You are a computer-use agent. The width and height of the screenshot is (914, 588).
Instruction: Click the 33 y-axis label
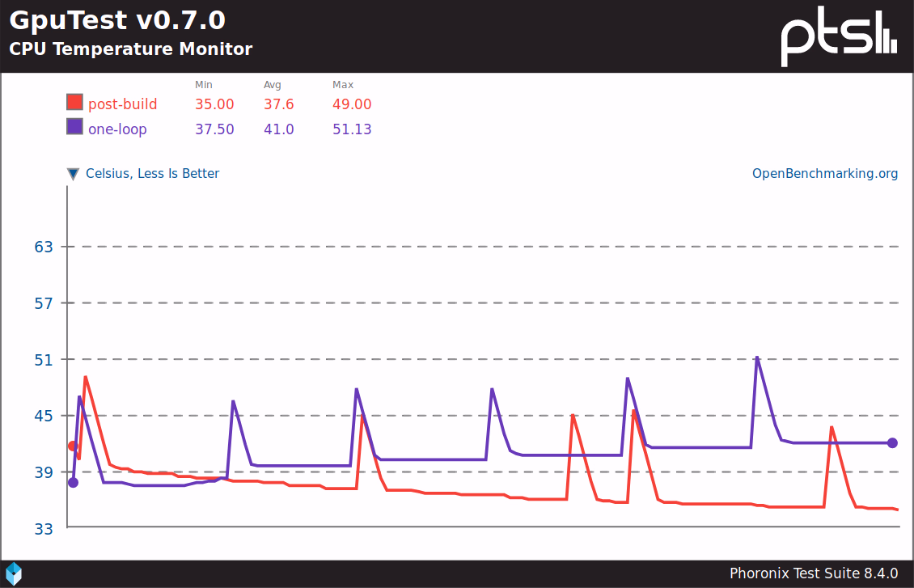click(x=43, y=529)
